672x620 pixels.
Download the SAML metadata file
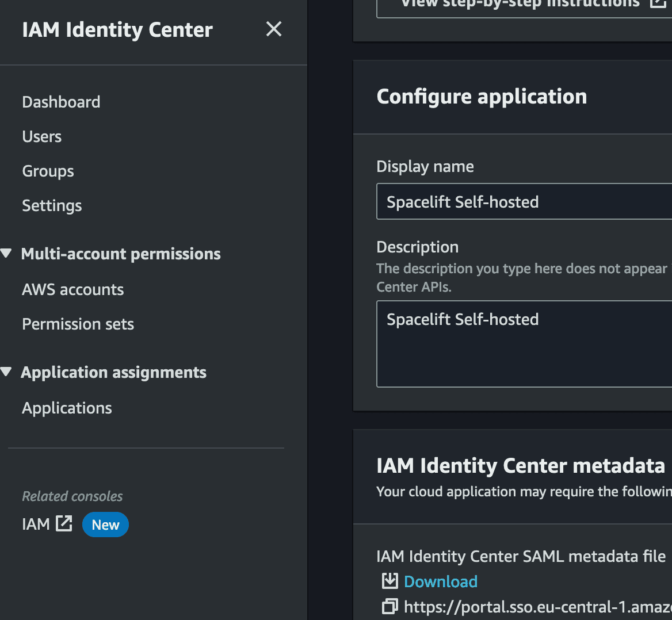coord(441,582)
